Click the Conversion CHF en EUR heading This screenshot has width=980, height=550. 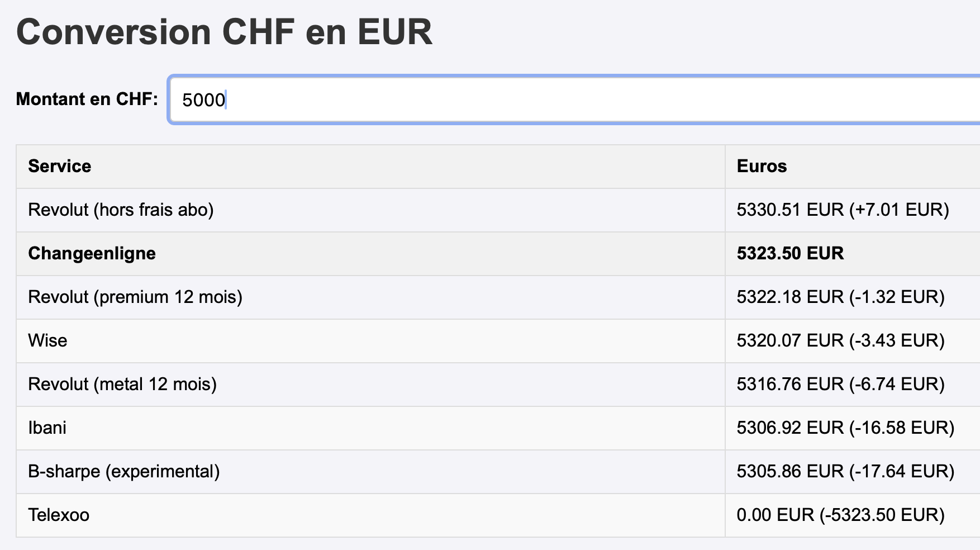[x=224, y=32]
